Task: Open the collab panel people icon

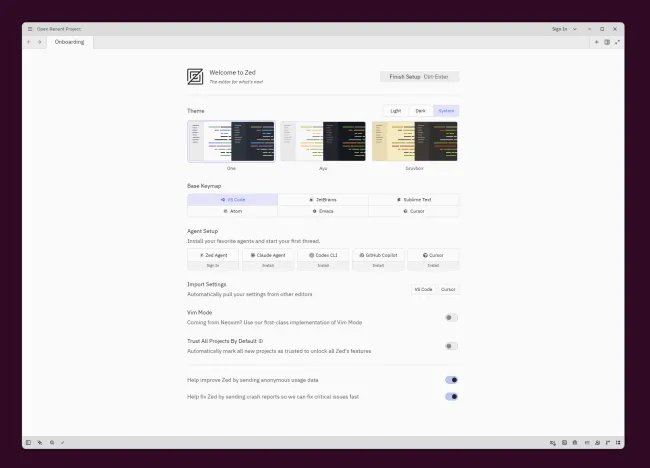Action: tap(597, 443)
